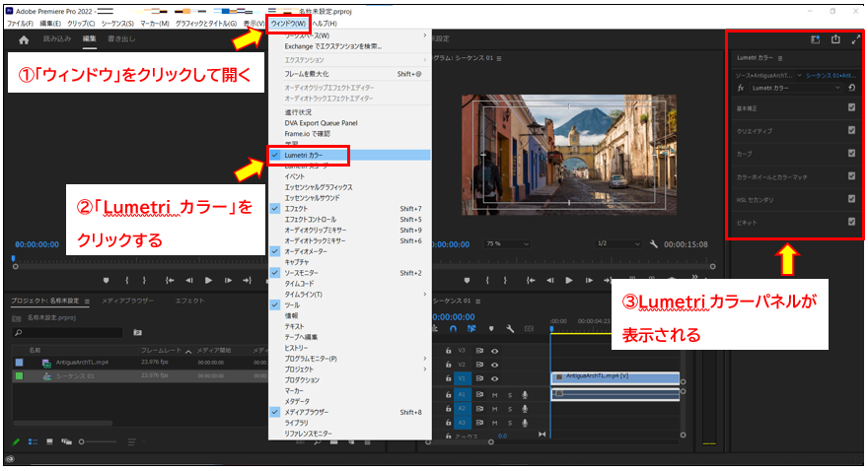The image size is (868, 471).
Task: Open timeline display settings wrench
Action: 510,328
